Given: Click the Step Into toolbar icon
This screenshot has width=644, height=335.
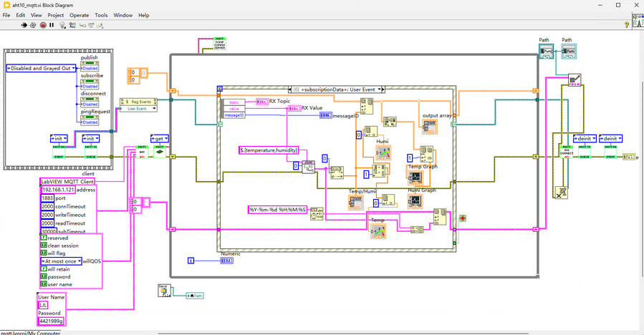Looking at the screenshot, I should pyautogui.click(x=82, y=25).
